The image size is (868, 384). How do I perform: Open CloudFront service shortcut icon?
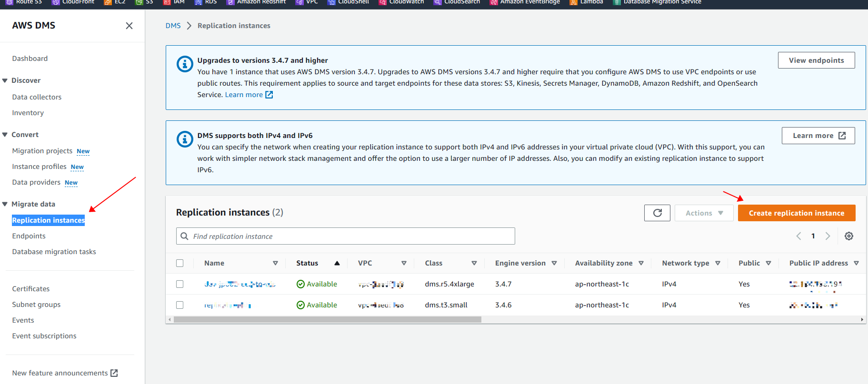coord(56,2)
